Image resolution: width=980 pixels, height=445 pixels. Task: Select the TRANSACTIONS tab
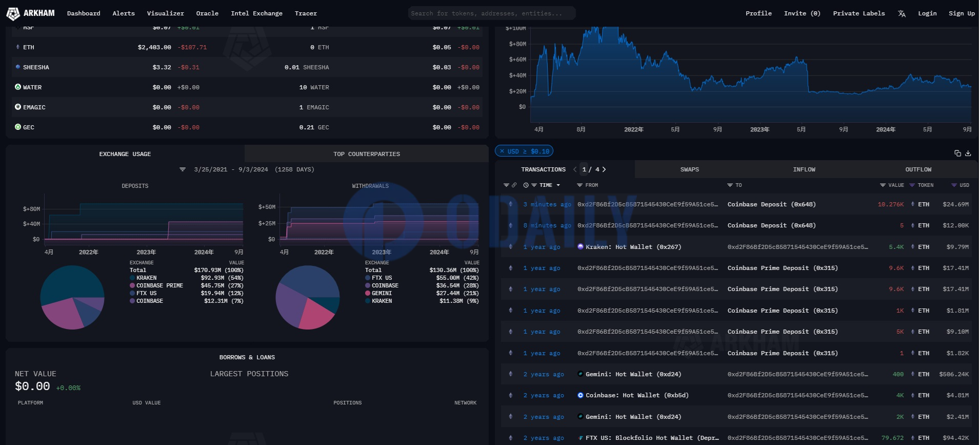[544, 169]
